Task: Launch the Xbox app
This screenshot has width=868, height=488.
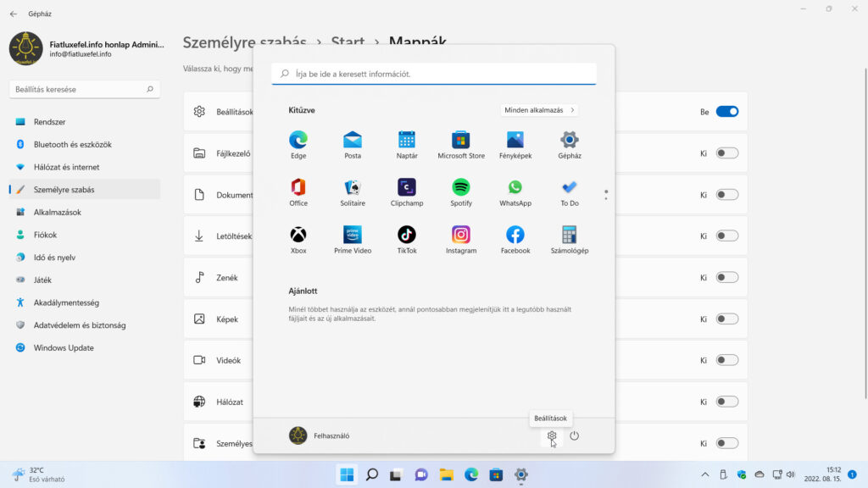Action: point(298,240)
